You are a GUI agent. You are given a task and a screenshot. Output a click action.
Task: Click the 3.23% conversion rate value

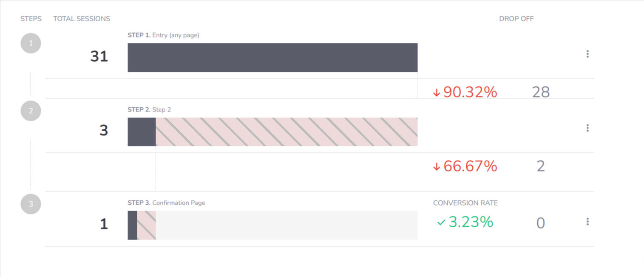[x=471, y=222]
